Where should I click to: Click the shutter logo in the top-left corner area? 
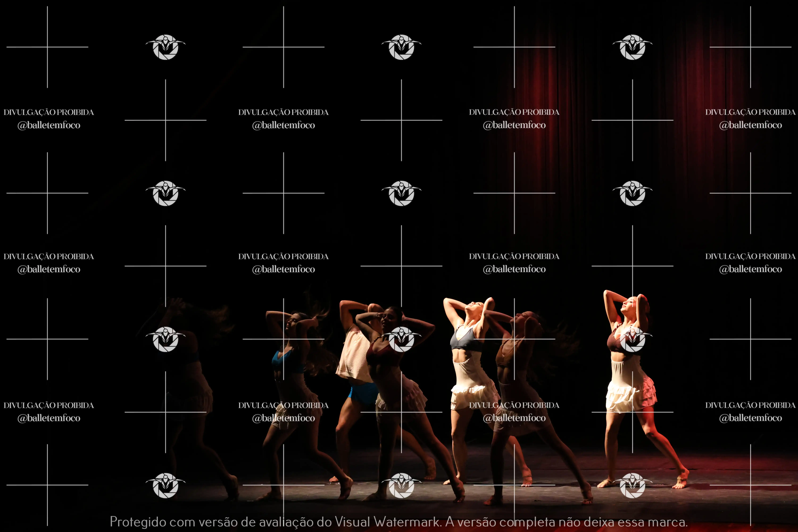click(166, 47)
